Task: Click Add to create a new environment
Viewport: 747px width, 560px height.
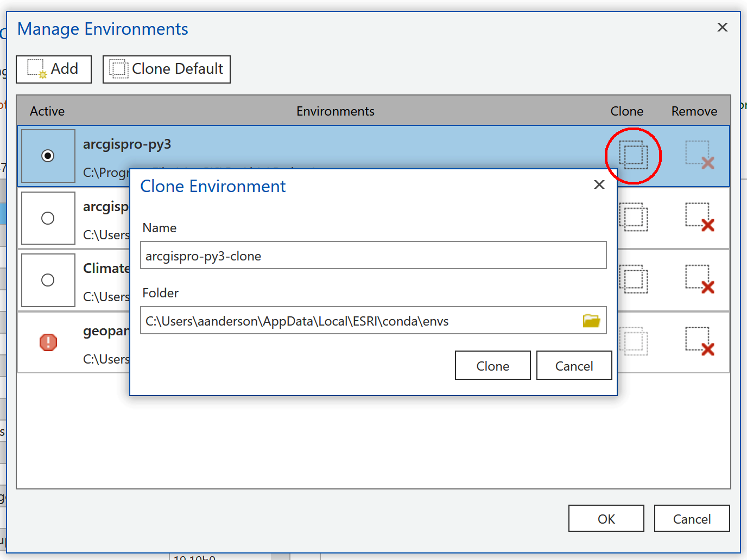Action: click(53, 69)
